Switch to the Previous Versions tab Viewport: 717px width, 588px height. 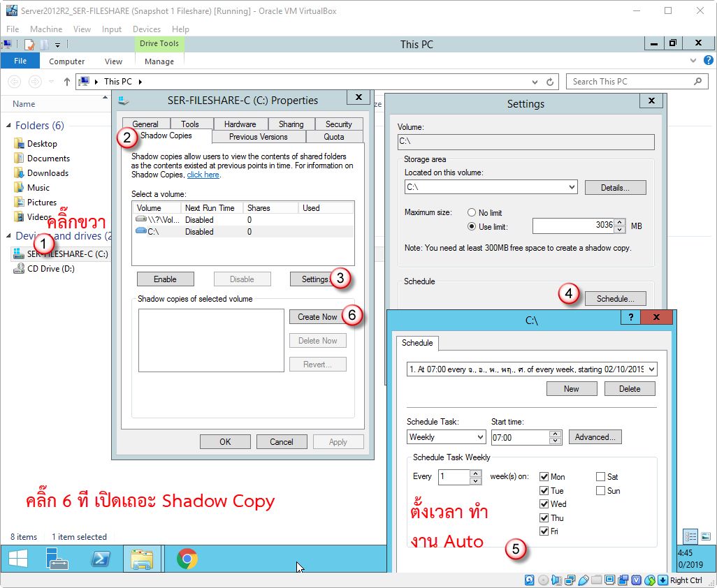point(258,137)
